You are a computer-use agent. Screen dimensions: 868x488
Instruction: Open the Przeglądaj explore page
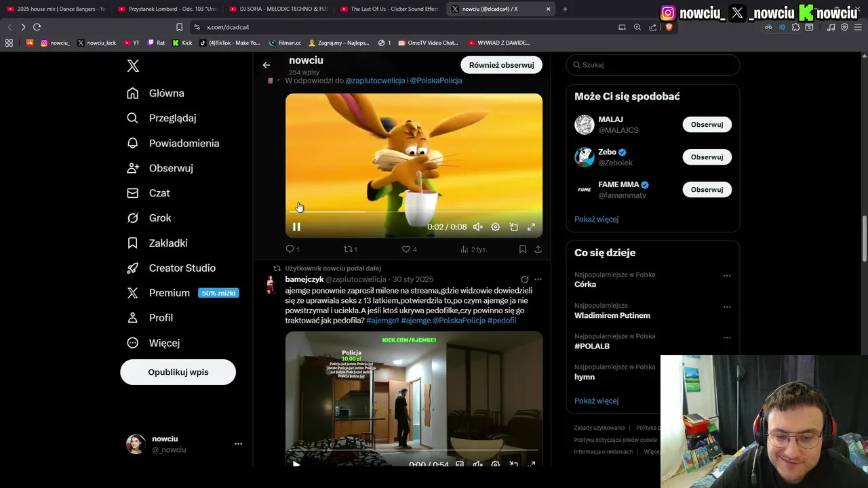coord(161,118)
